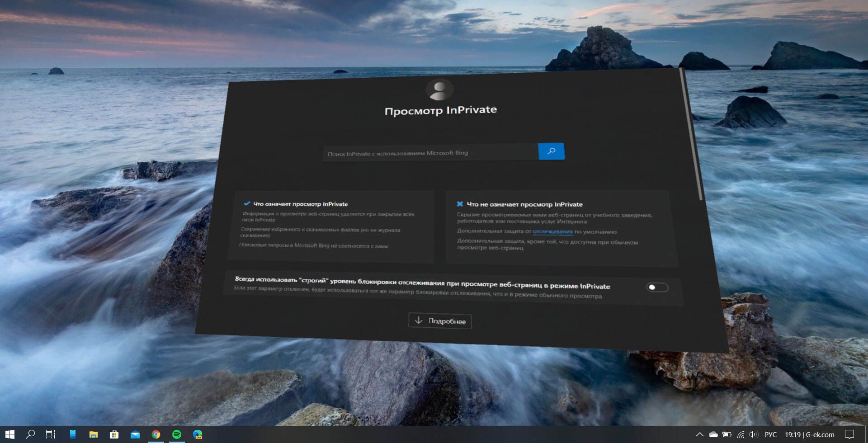Image resolution: width=868 pixels, height=443 pixels.
Task: Click the blue cross beside Что не означает
Action: [x=460, y=204]
